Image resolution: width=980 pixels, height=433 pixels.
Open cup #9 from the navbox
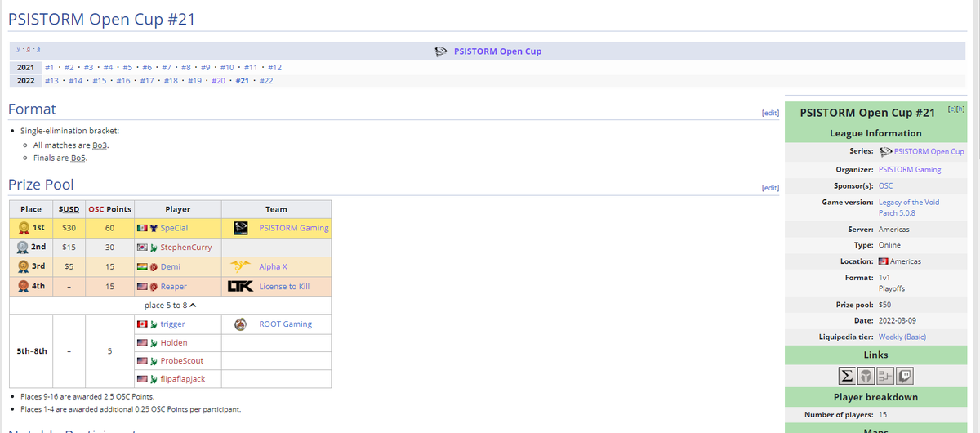click(x=206, y=67)
